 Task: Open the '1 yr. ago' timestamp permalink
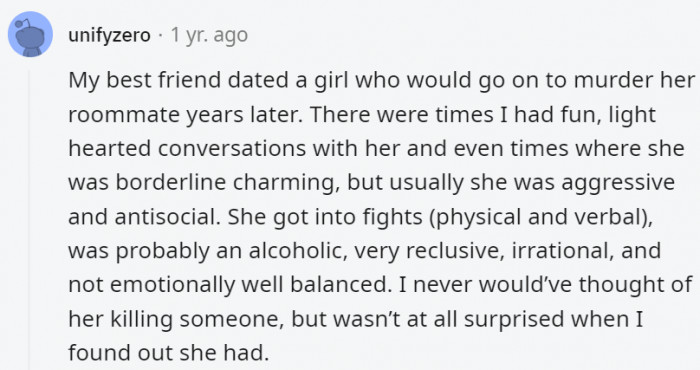coord(209,35)
